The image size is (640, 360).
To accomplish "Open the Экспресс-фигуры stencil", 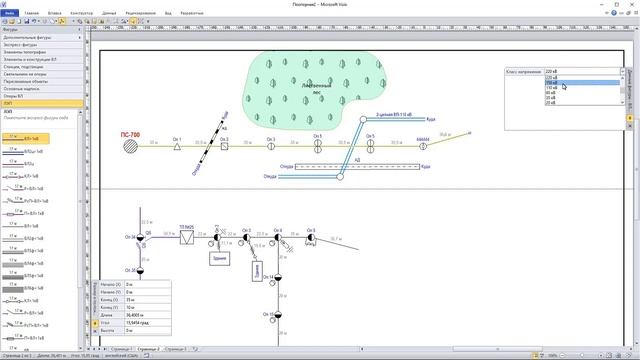I will [x=41, y=44].
